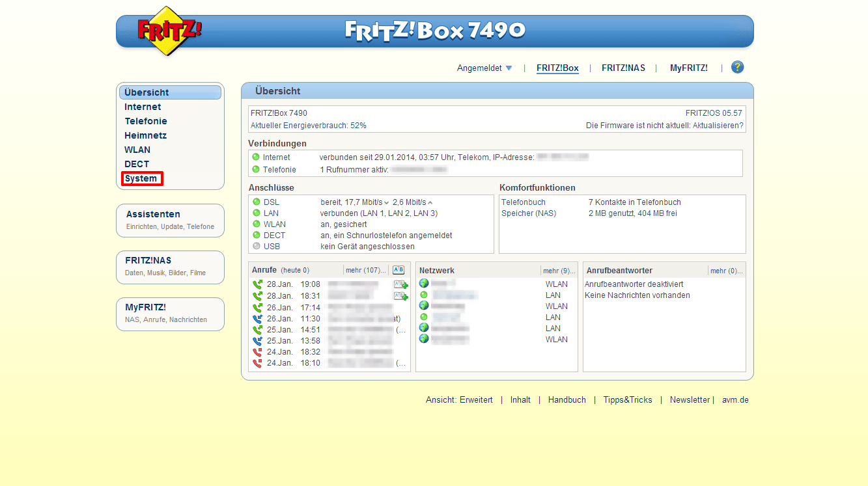Click '7 Kontakte in Telefonbuch' text
Viewport: 868px width, 486px height.
click(x=635, y=202)
